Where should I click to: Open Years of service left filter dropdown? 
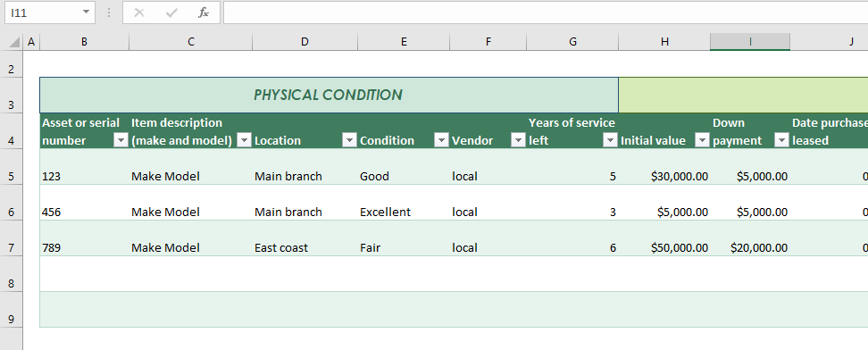point(610,141)
